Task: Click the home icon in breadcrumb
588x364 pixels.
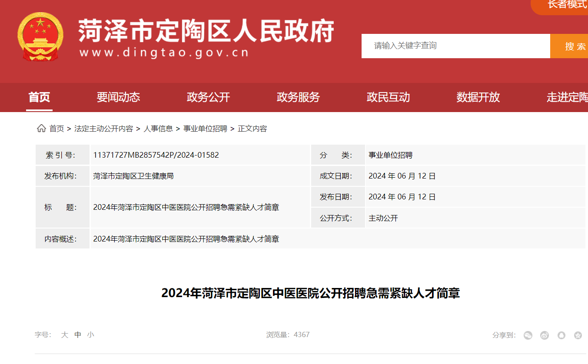Action: pos(41,128)
